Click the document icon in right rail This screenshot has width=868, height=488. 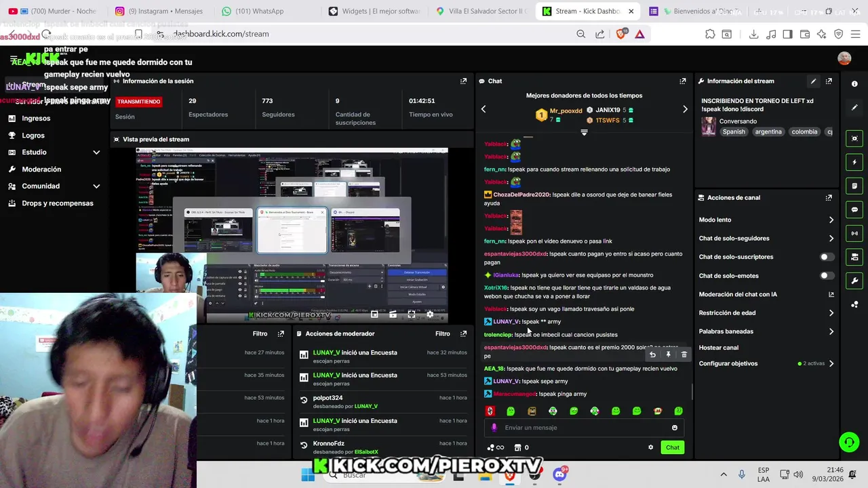(x=854, y=186)
